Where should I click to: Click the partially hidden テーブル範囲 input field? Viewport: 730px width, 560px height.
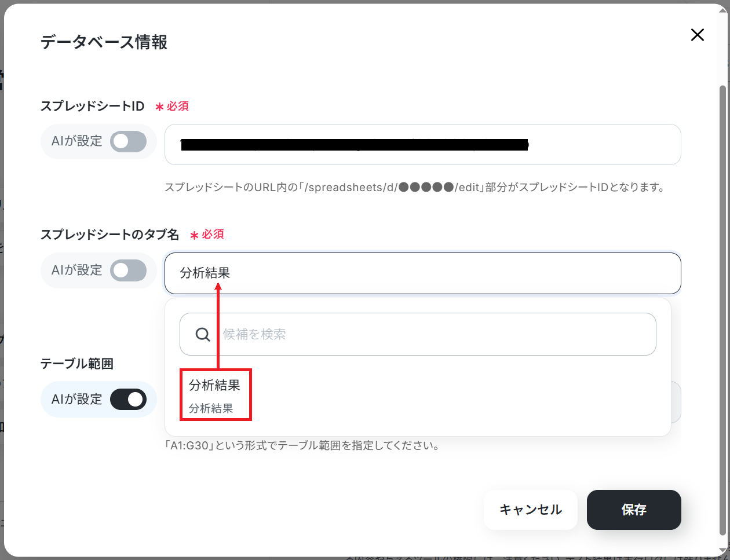point(676,402)
